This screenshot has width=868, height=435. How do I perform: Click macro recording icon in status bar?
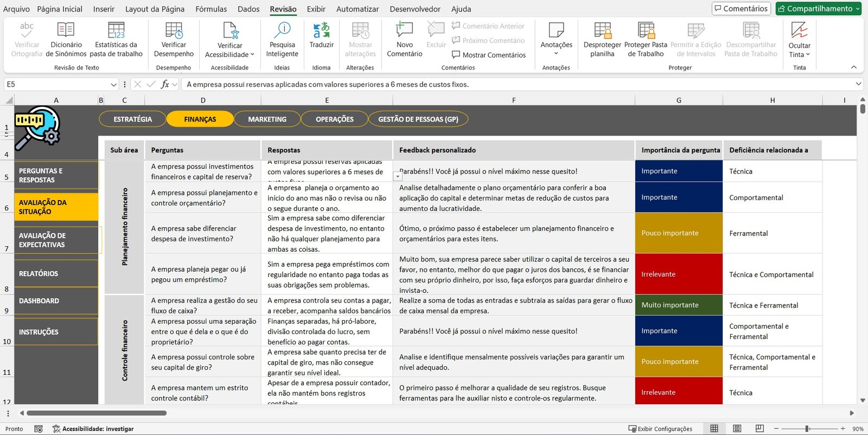(39, 429)
